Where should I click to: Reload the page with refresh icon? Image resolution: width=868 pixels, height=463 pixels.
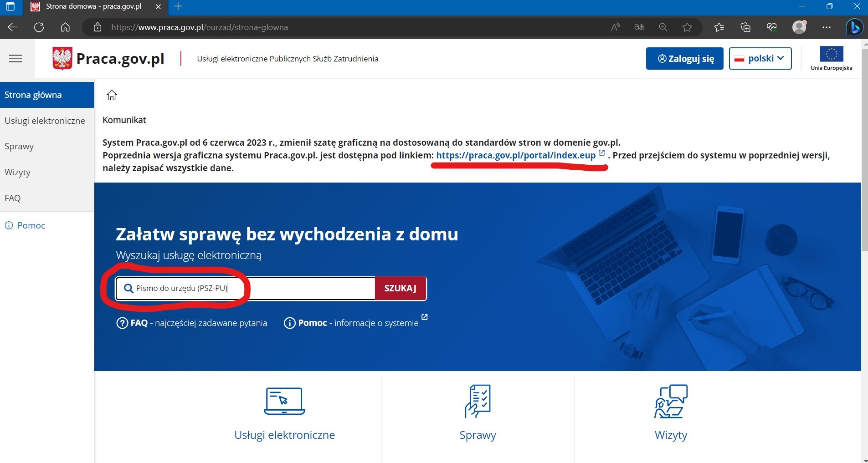tap(39, 27)
